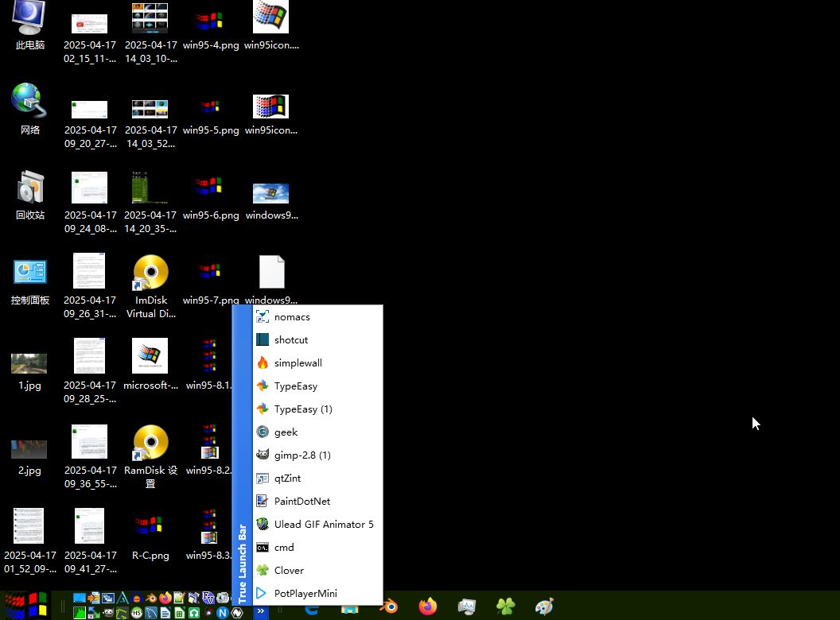
Task: Open the paint palette taskbar icon
Action: tap(545, 606)
